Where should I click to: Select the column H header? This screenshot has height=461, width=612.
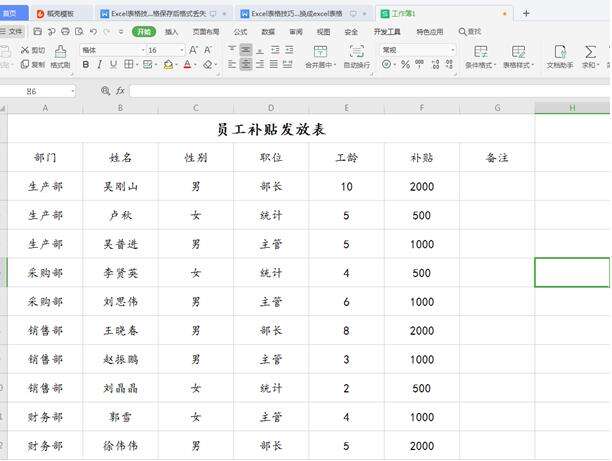click(572, 108)
